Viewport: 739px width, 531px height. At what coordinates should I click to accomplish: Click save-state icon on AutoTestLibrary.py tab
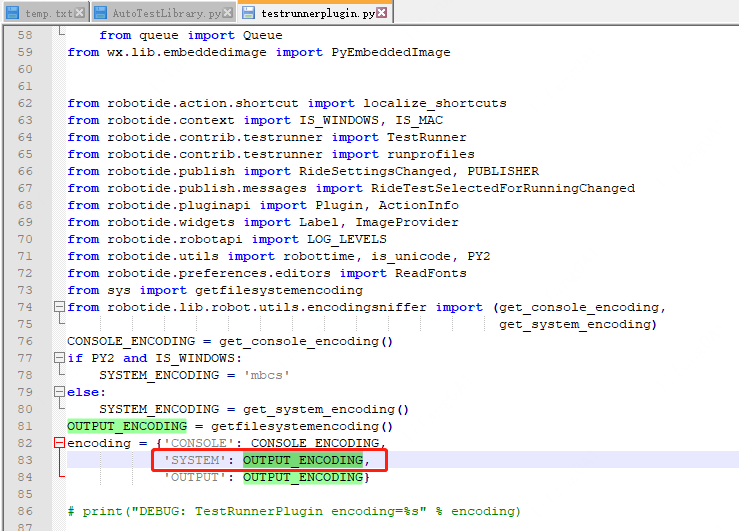point(100,13)
